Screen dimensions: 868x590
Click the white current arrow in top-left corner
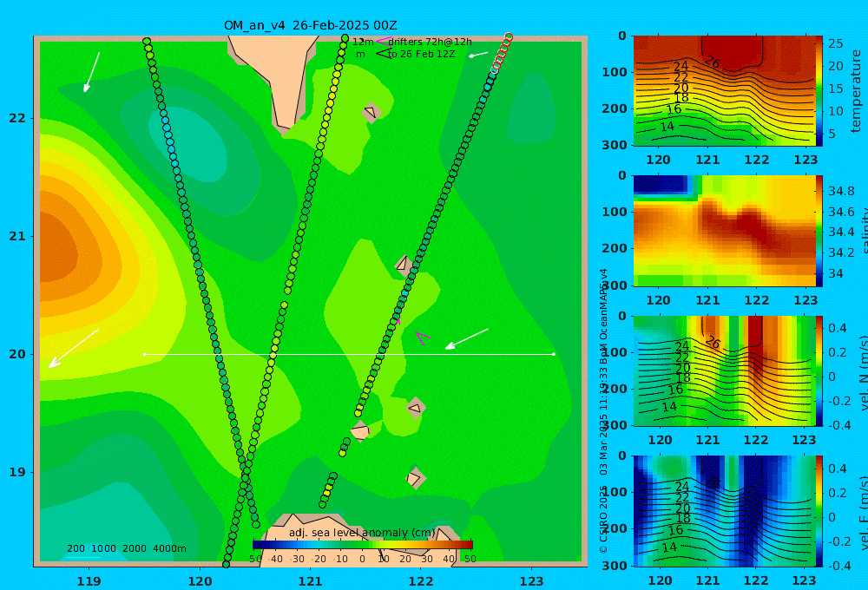pos(91,72)
